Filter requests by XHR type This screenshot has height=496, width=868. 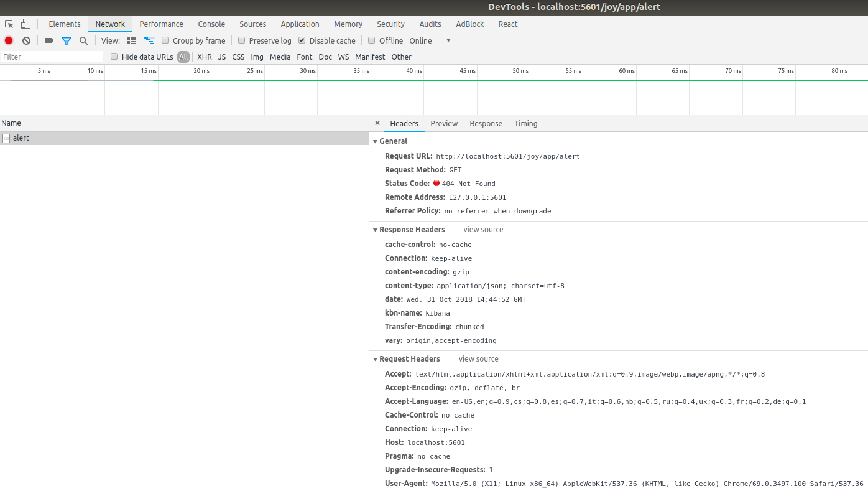click(x=205, y=57)
